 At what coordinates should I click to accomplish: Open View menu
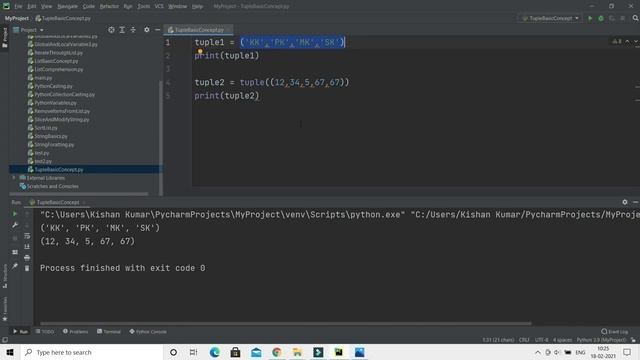coord(47,6)
